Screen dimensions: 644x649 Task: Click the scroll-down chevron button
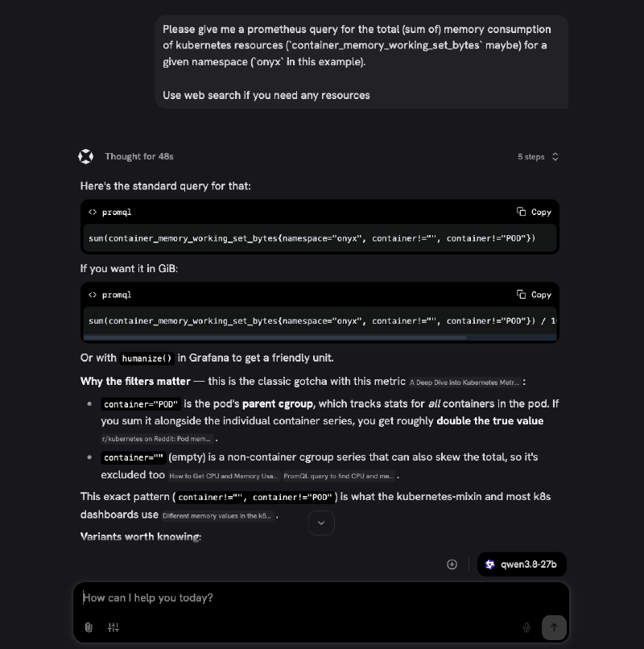[x=321, y=523]
